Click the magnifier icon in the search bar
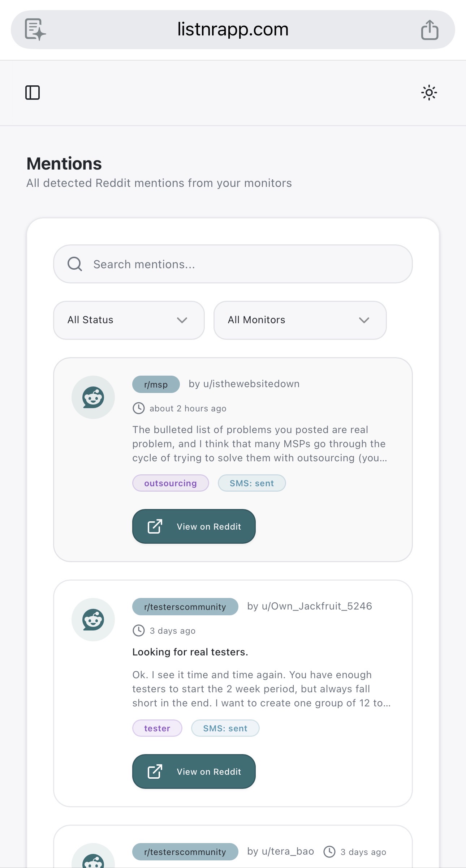Screen dimensions: 466x868 (74, 264)
